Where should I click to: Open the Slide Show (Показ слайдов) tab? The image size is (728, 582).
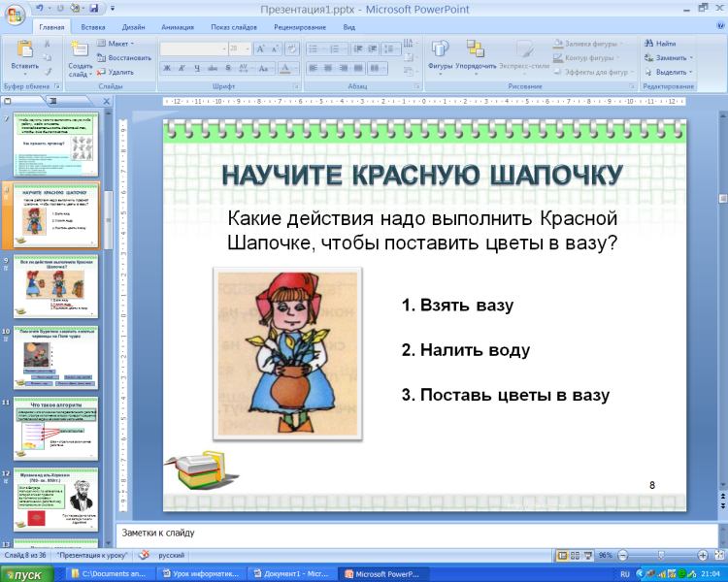234,27
